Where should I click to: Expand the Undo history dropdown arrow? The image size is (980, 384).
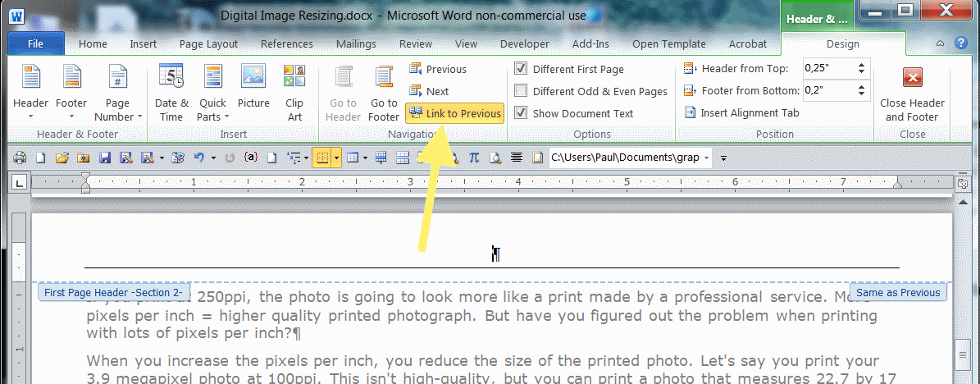(214, 158)
